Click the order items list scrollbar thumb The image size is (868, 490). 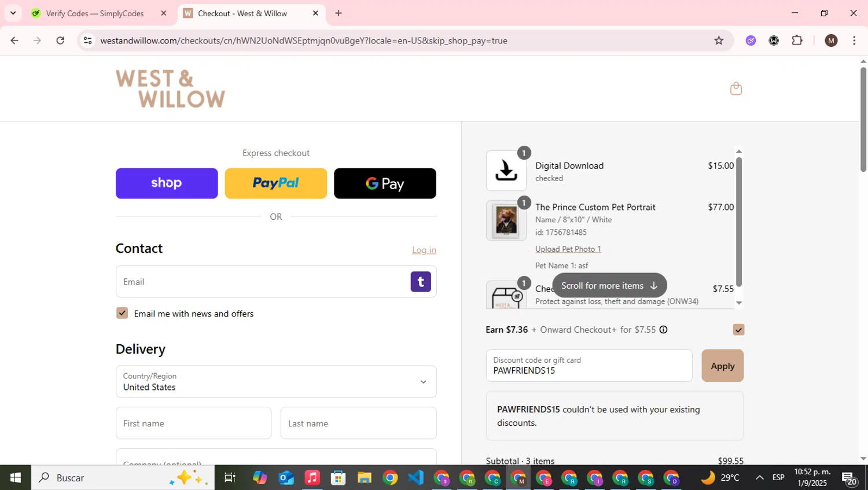pyautogui.click(x=739, y=222)
